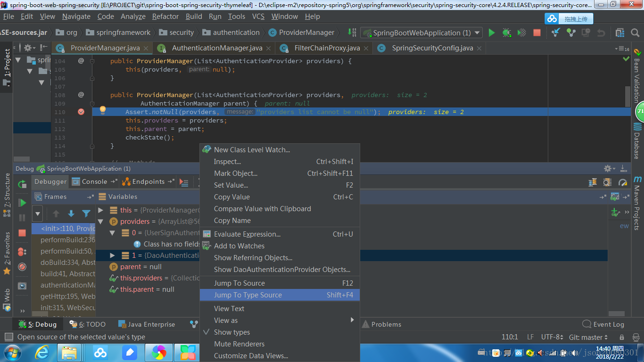Filter frames with the funnel icon
Screen dimensions: 644x362
click(x=86, y=214)
